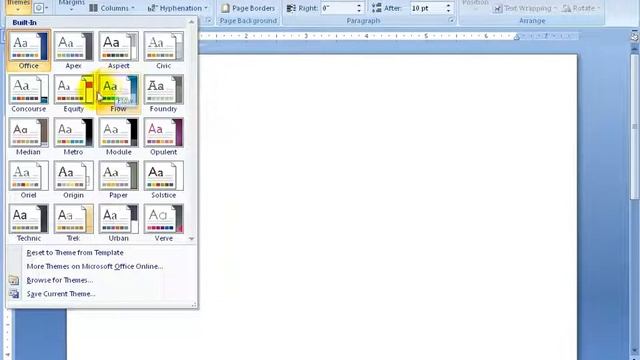Click the gallery resize grip handle
The image size is (640, 360).
pyautogui.click(x=194, y=304)
